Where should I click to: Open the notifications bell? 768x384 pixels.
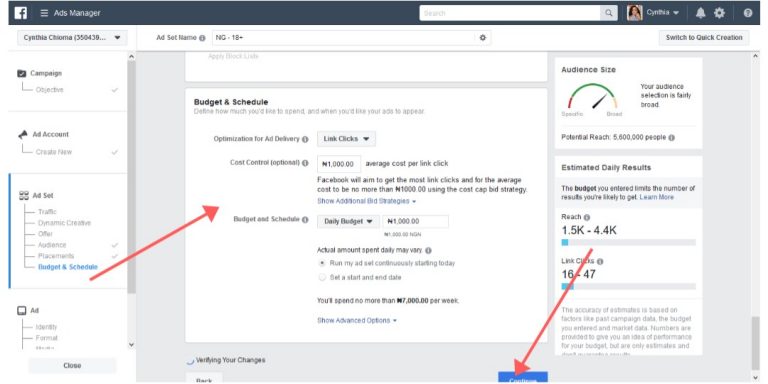(701, 13)
